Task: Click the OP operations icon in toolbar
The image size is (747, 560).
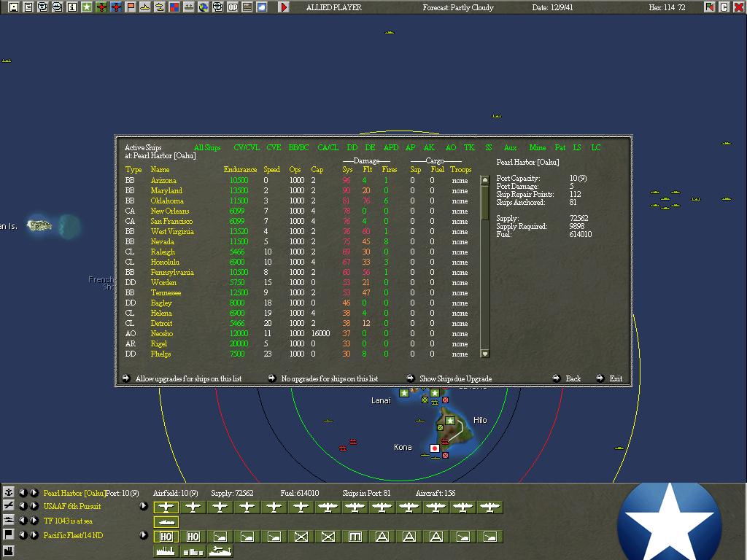Action: point(233,7)
